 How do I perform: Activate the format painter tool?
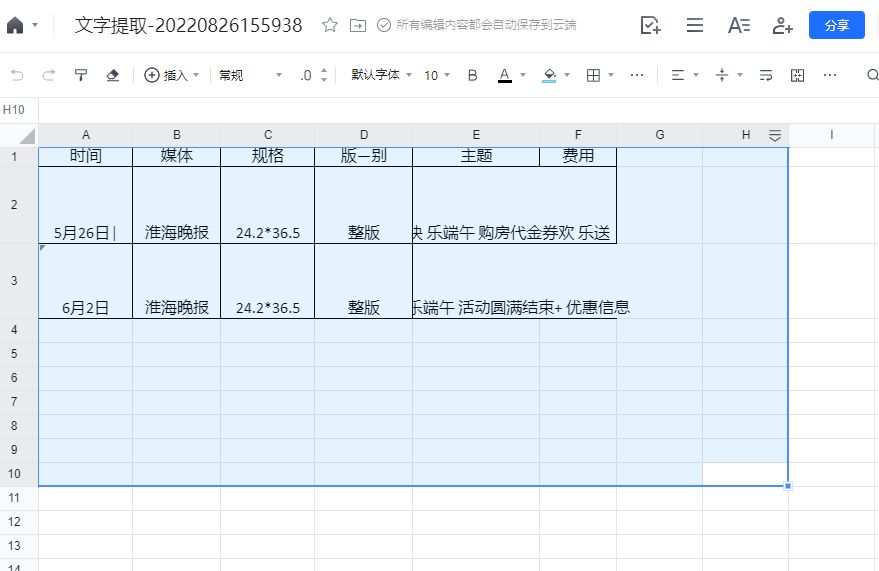point(81,75)
